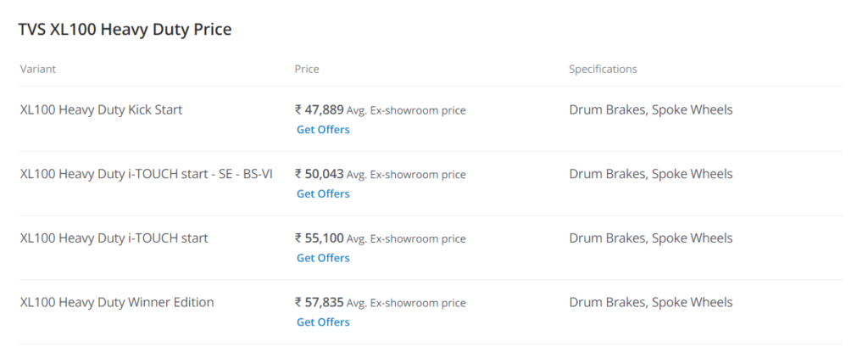
Task: Click the TVS XL100 Heavy Duty Price heading
Action: [125, 30]
